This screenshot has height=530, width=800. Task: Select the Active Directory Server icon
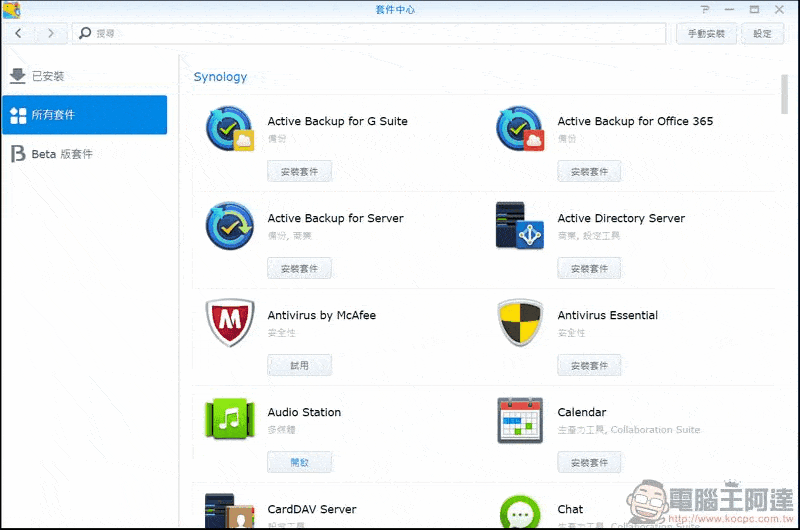[x=519, y=226]
